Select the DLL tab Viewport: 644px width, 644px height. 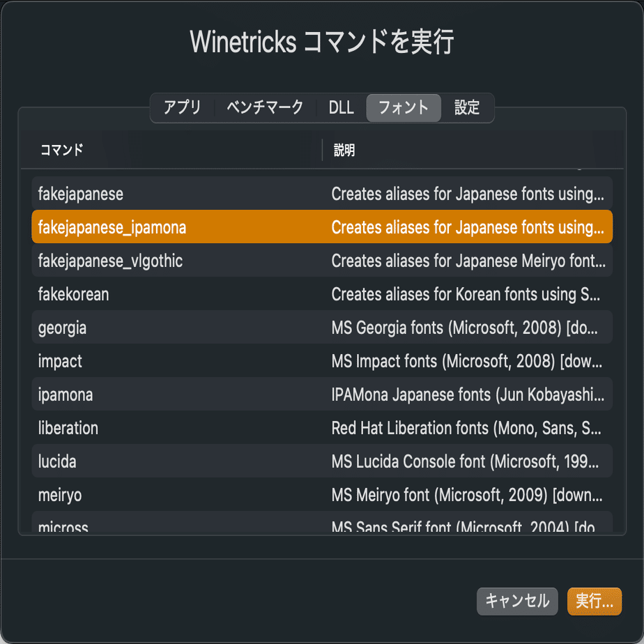click(x=342, y=108)
